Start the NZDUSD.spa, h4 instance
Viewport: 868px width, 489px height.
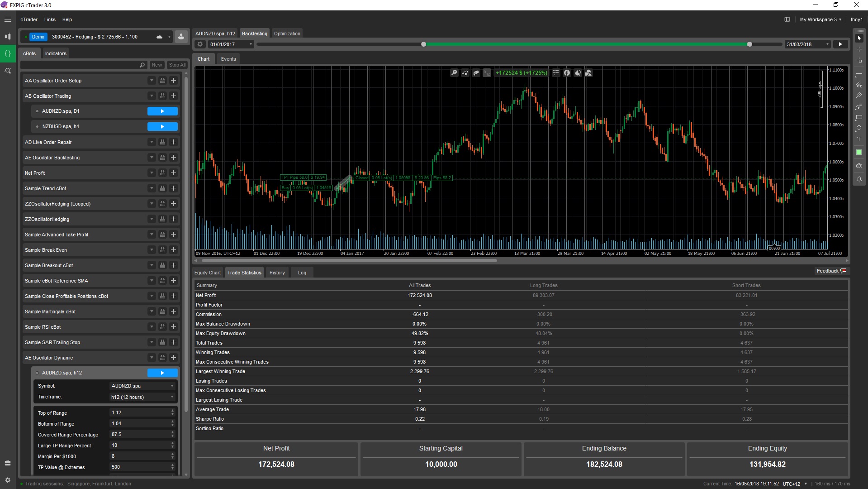point(162,127)
